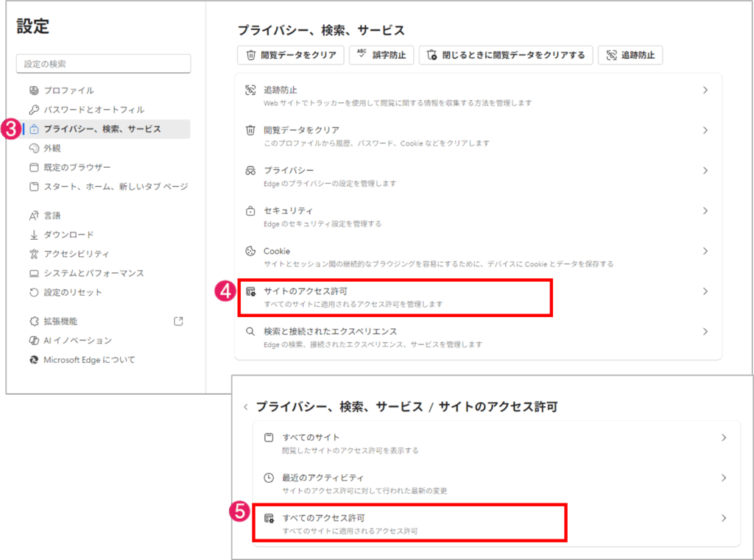Click the 閉じるときに閲覧データをクリアする button
This screenshot has width=754, height=560.
(x=506, y=55)
